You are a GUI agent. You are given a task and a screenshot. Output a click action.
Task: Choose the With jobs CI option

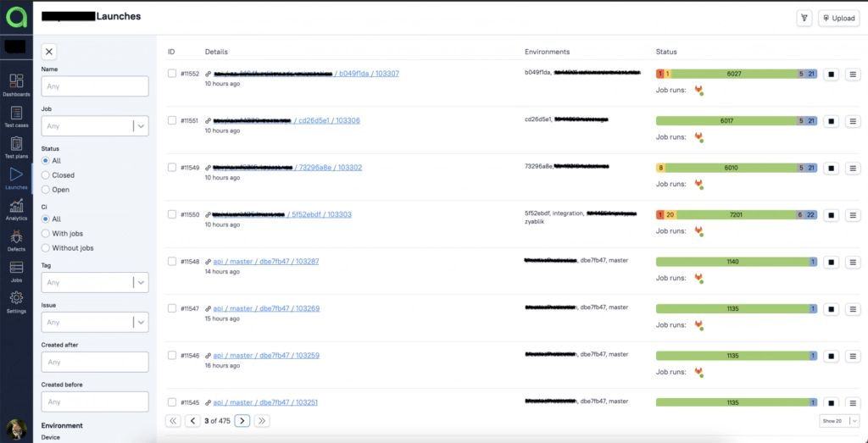46,234
